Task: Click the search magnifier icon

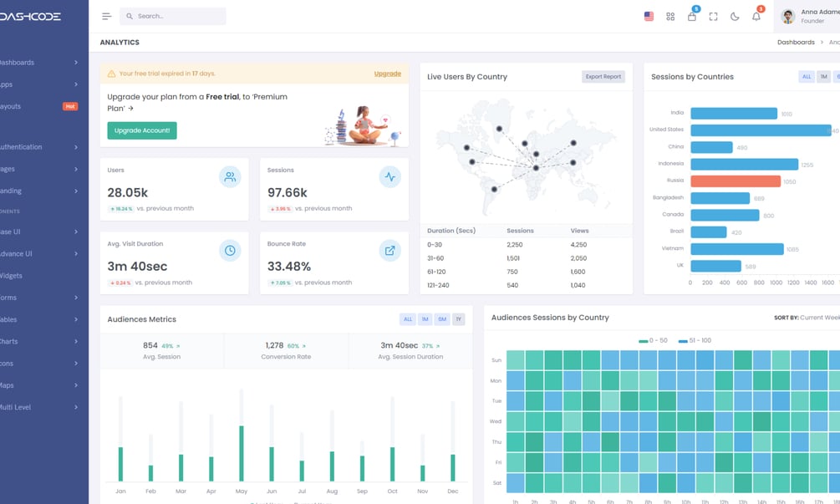Action: (x=129, y=17)
